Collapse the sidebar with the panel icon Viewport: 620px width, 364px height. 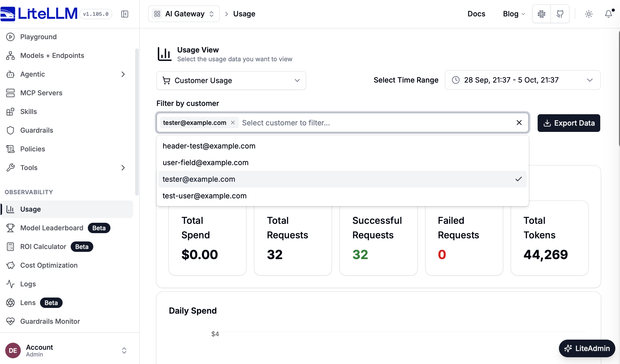125,14
